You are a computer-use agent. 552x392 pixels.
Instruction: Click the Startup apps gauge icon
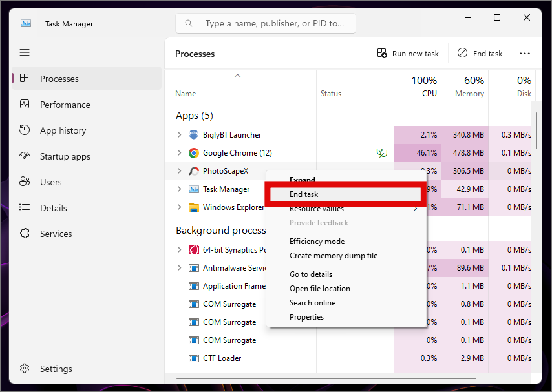coord(25,156)
